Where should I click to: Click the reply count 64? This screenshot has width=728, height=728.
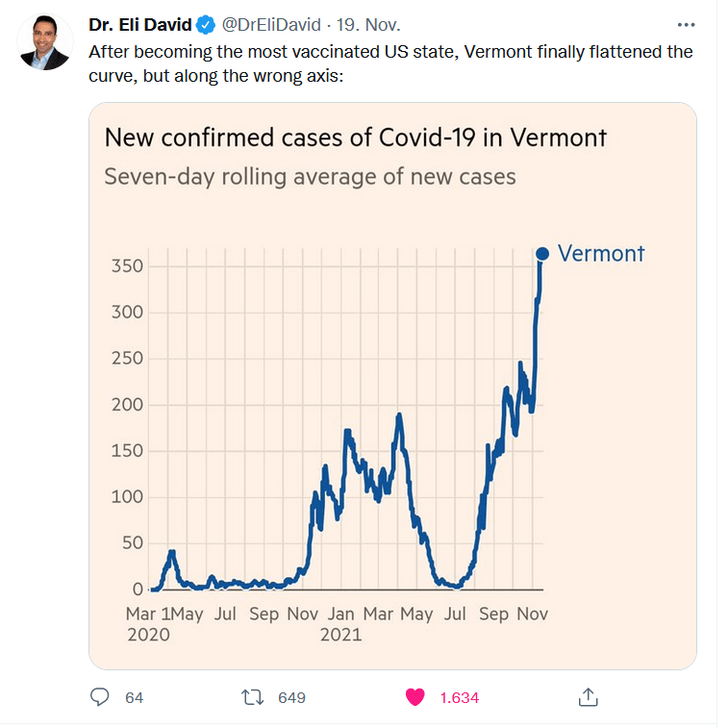134,698
